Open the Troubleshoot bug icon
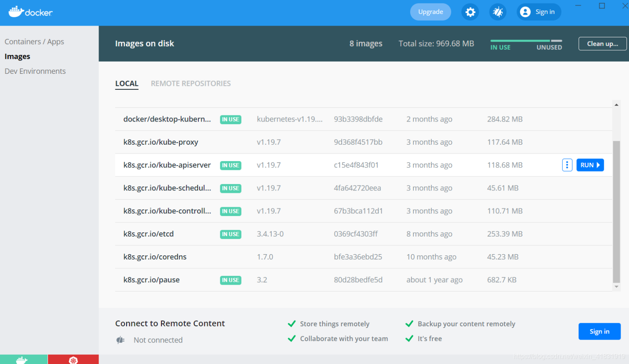 click(498, 12)
